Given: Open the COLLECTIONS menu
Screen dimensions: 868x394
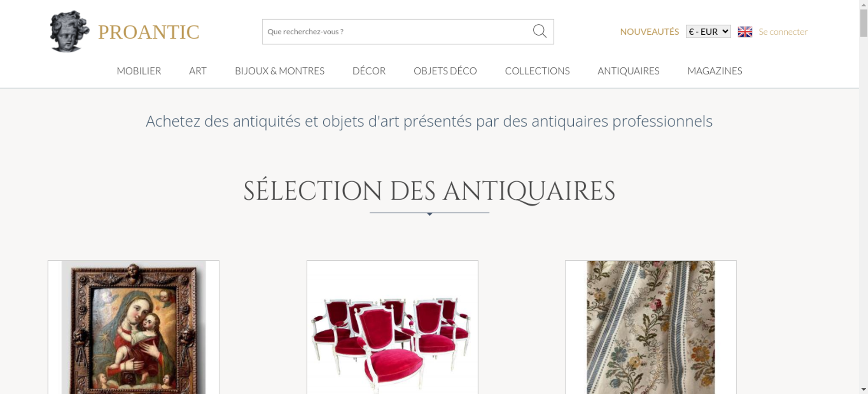Looking at the screenshot, I should coord(537,71).
